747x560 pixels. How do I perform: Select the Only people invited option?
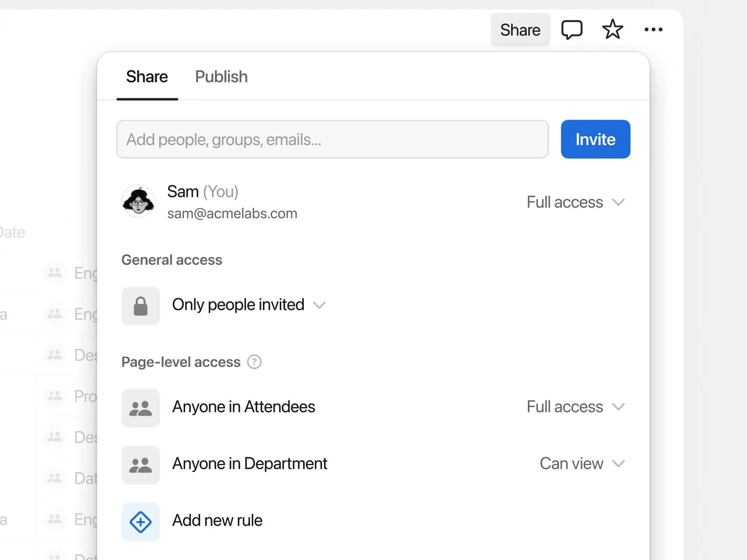238,305
